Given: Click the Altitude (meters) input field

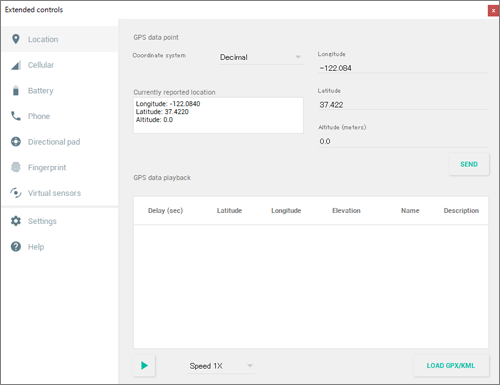Looking at the screenshot, I should coord(403,141).
